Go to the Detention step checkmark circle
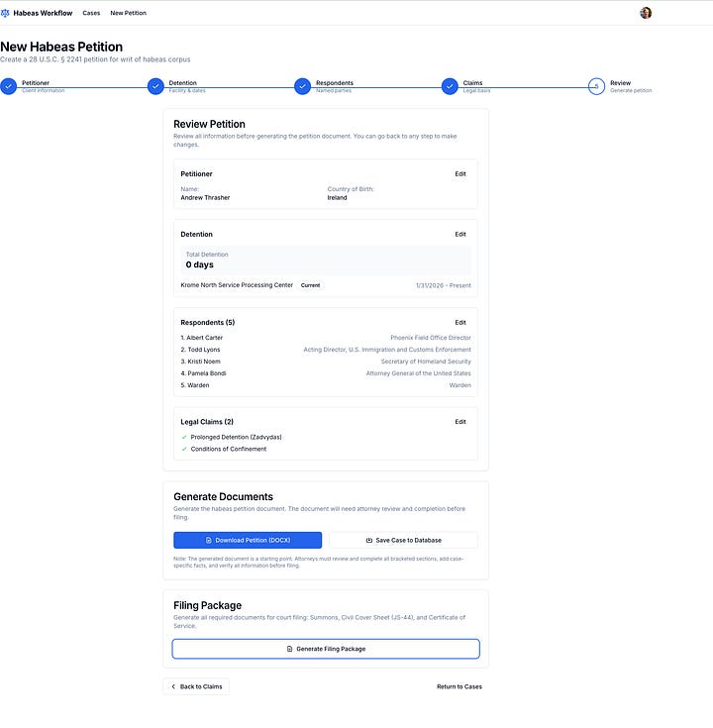Image resolution: width=713 pixels, height=728 pixels. [x=155, y=86]
